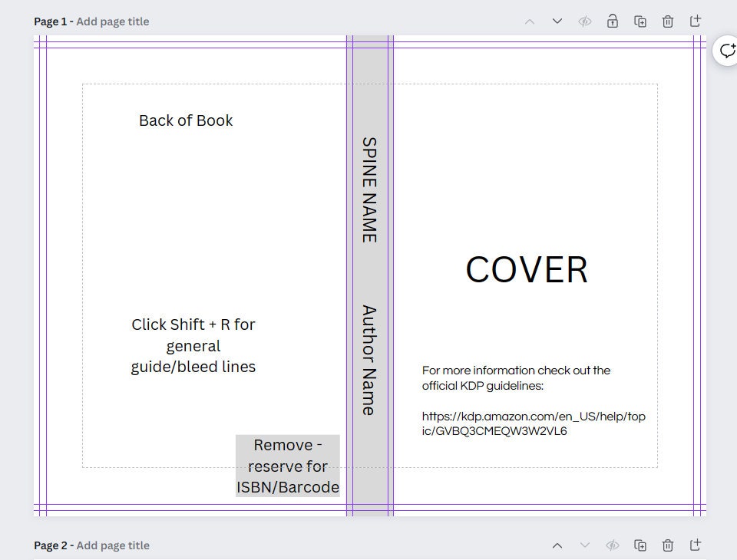
Task: Delete Page 2 using the trash icon
Action: point(667,545)
